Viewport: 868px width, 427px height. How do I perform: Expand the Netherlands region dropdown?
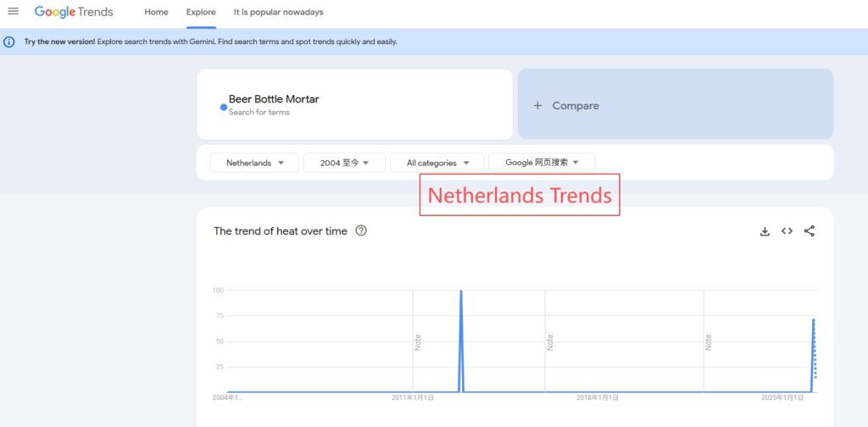pyautogui.click(x=253, y=163)
